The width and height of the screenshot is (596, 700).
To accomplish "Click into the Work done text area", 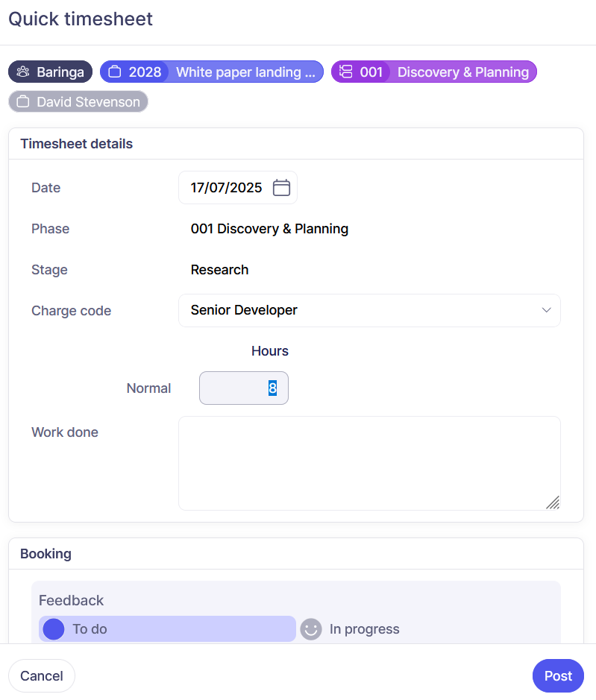I will click(368, 462).
